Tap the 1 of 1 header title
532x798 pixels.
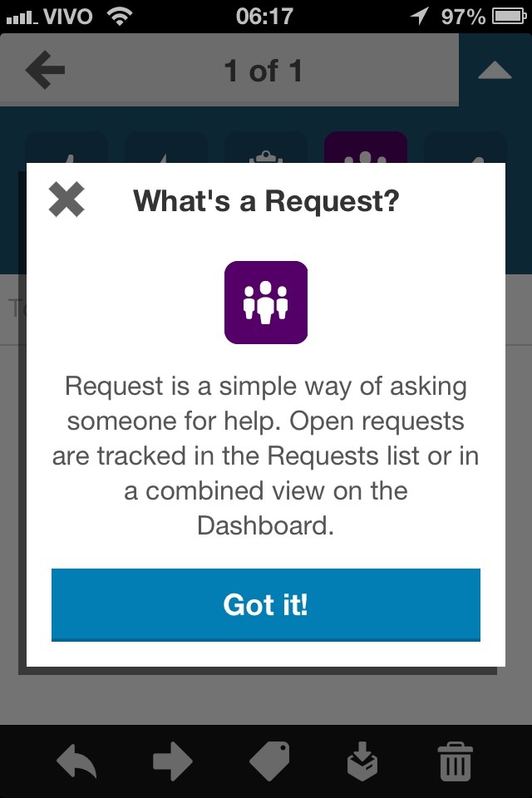[264, 70]
